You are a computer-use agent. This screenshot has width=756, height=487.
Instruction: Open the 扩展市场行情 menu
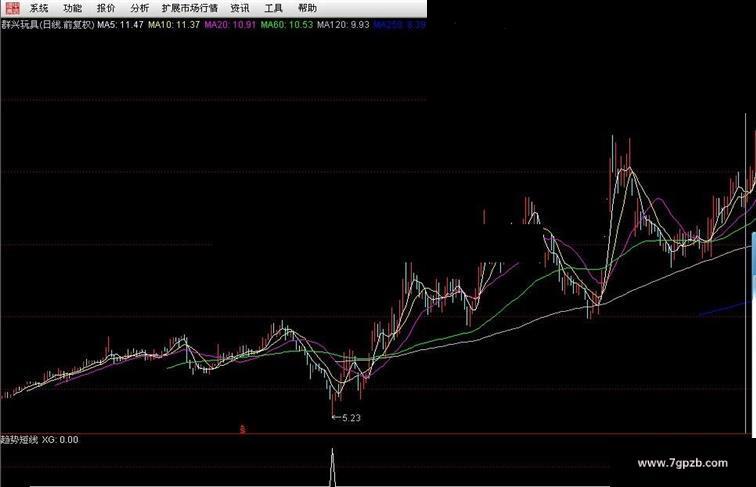[x=190, y=8]
